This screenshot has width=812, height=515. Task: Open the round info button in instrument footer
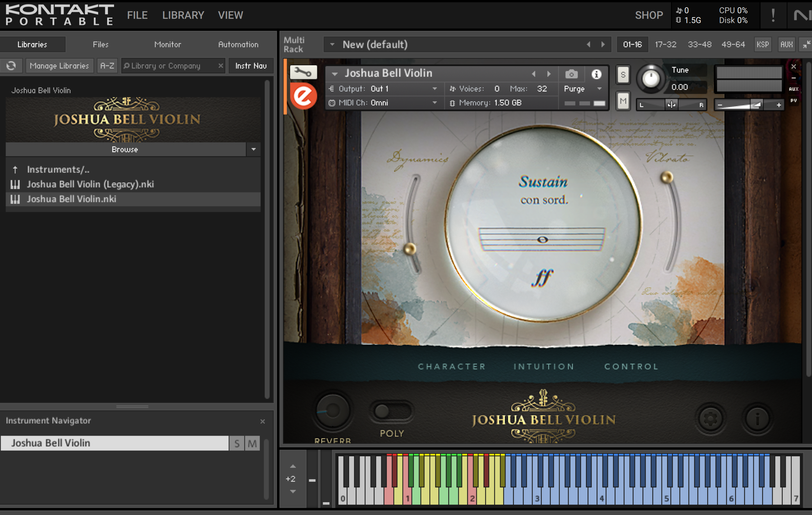pos(757,419)
